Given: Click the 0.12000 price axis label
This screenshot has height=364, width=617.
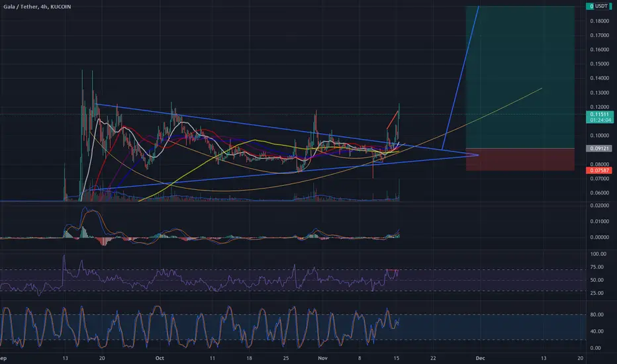Looking at the screenshot, I should coord(599,107).
